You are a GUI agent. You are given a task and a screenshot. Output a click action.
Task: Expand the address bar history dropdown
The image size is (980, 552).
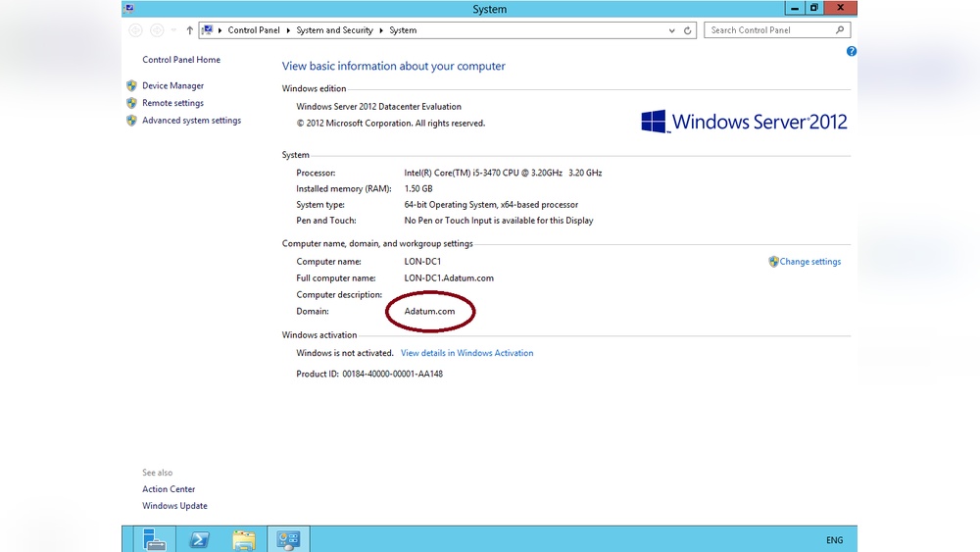point(672,30)
